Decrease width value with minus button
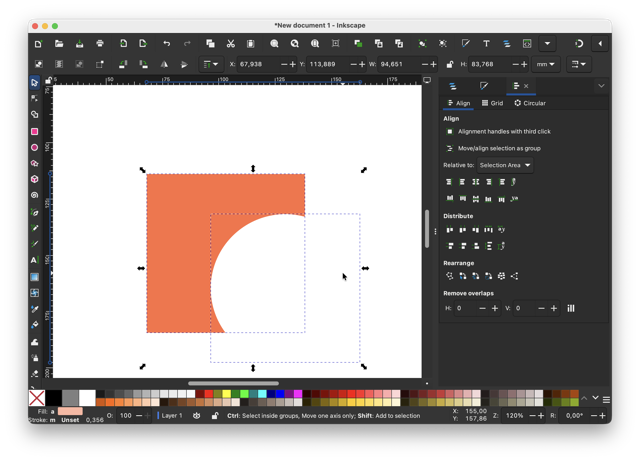Image resolution: width=640 pixels, height=461 pixels. click(425, 64)
